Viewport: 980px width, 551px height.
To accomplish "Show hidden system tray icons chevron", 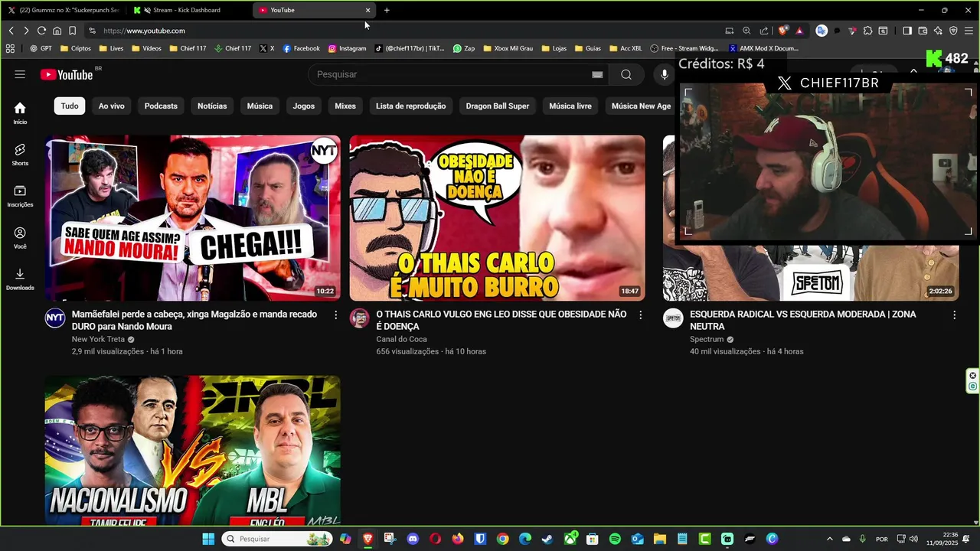I will tap(829, 539).
